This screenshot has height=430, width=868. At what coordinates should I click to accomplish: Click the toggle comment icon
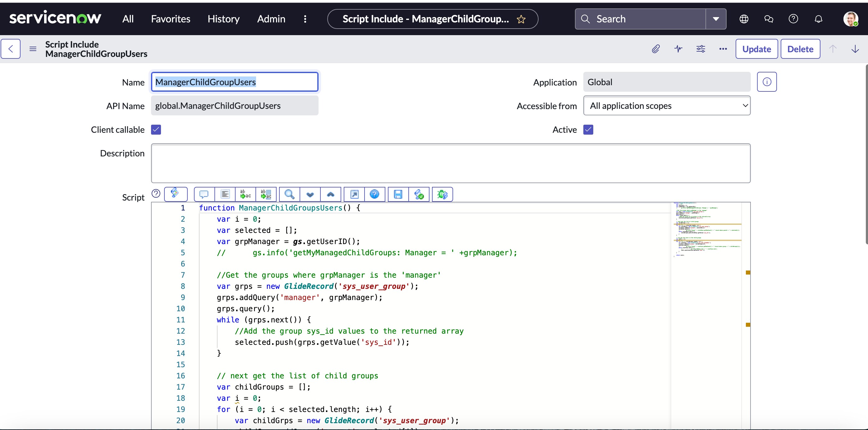[x=204, y=194]
